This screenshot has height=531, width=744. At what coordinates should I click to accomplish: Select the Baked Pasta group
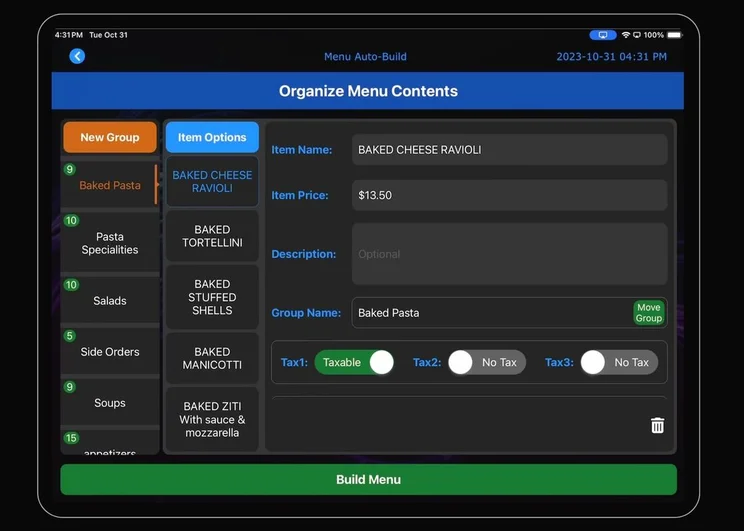click(x=110, y=185)
